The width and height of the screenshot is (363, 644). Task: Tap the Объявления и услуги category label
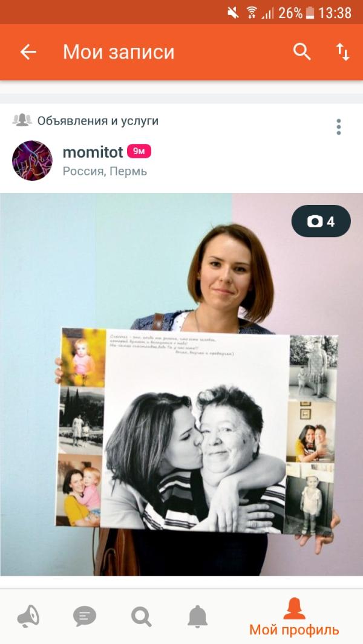point(98,121)
